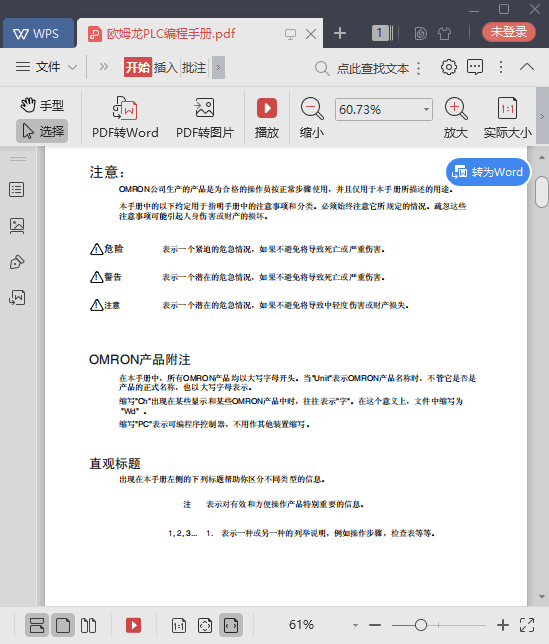Click the scrollbar up arrow
Viewport: 549px width, 644px height.
(542, 157)
